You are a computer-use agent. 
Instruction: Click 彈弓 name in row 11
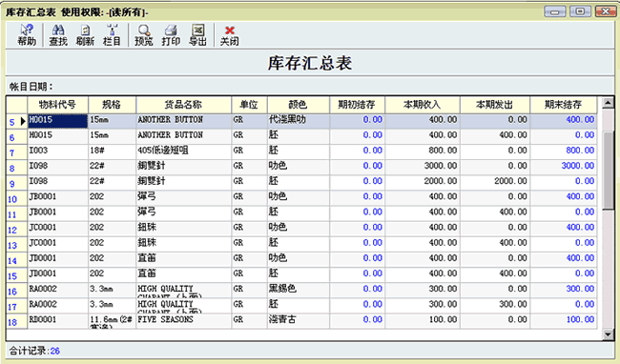pyautogui.click(x=183, y=213)
